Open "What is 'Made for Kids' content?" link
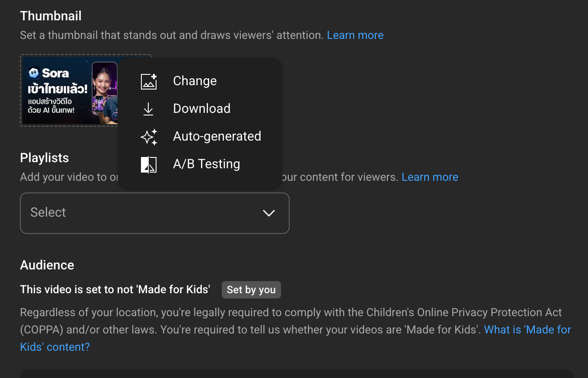Screen dimensions: 588x378 tap(527, 330)
